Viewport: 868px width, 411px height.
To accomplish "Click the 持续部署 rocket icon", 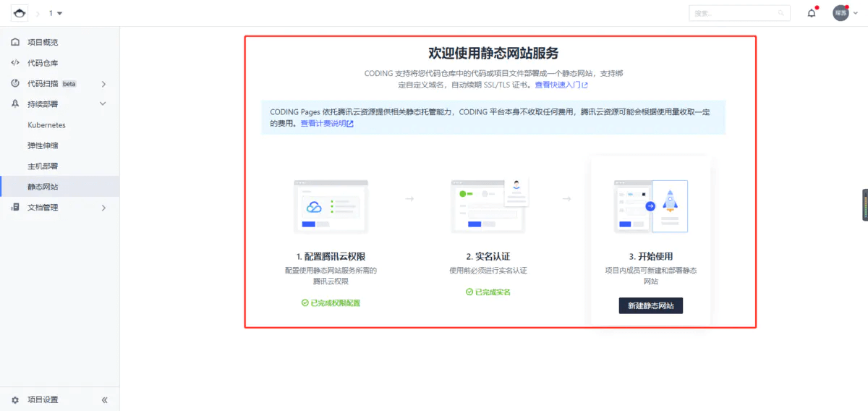I will tap(15, 104).
